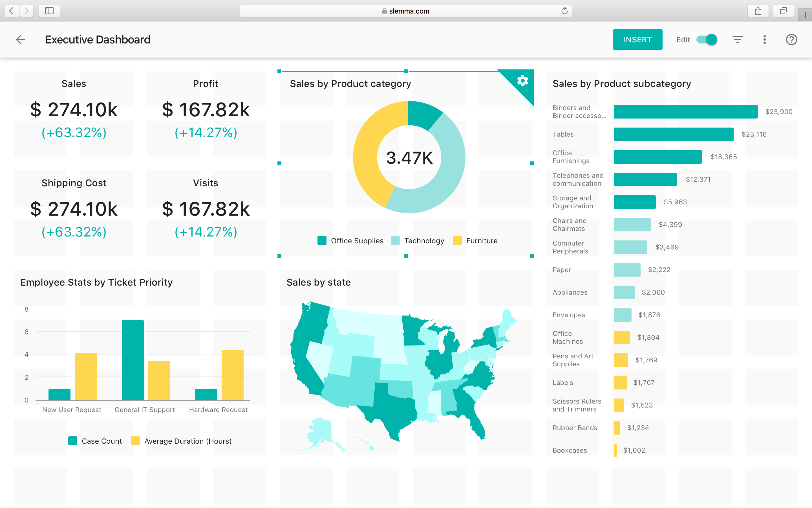Screen dimensions: 812x508
Task: Click the Sales KPI value $ 274.10k
Action: coord(74,110)
